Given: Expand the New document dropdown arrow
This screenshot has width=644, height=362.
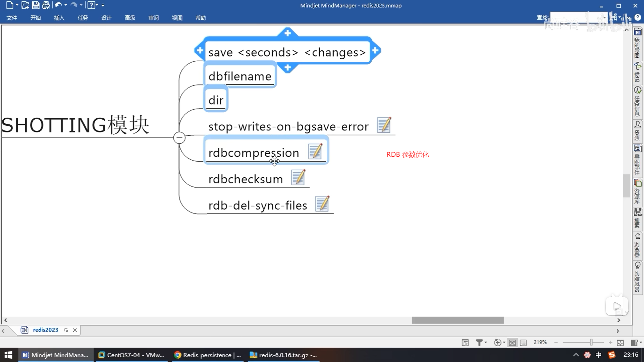Looking at the screenshot, I should pos(17,5).
